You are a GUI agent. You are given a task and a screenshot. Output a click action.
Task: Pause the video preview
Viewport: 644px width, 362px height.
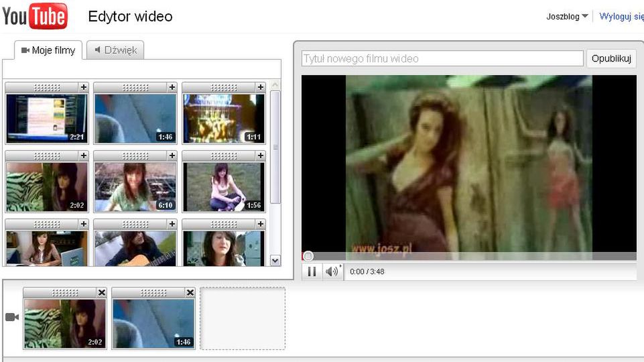[312, 271]
